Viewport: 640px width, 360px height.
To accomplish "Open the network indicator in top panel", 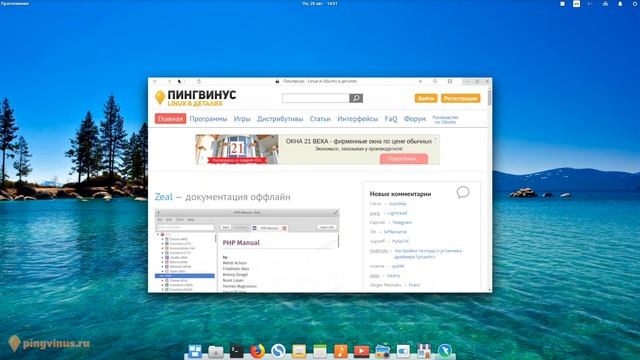I will (605, 4).
